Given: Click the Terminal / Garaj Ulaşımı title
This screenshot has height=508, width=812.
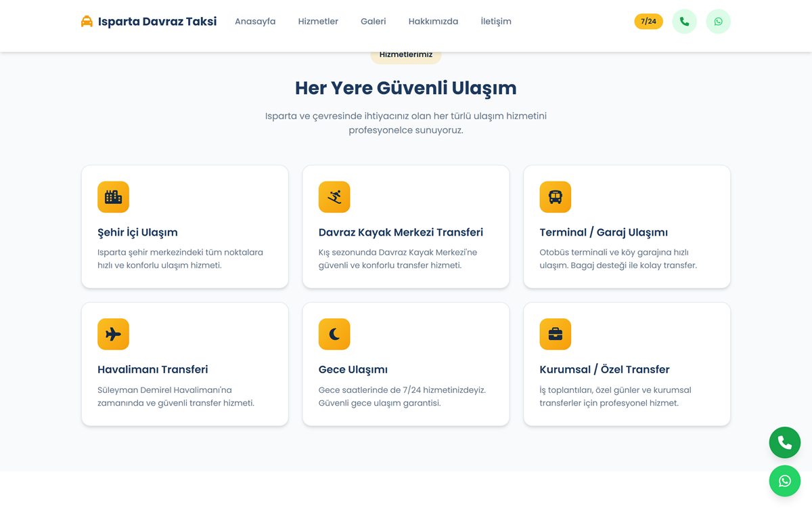Looking at the screenshot, I should [x=604, y=232].
